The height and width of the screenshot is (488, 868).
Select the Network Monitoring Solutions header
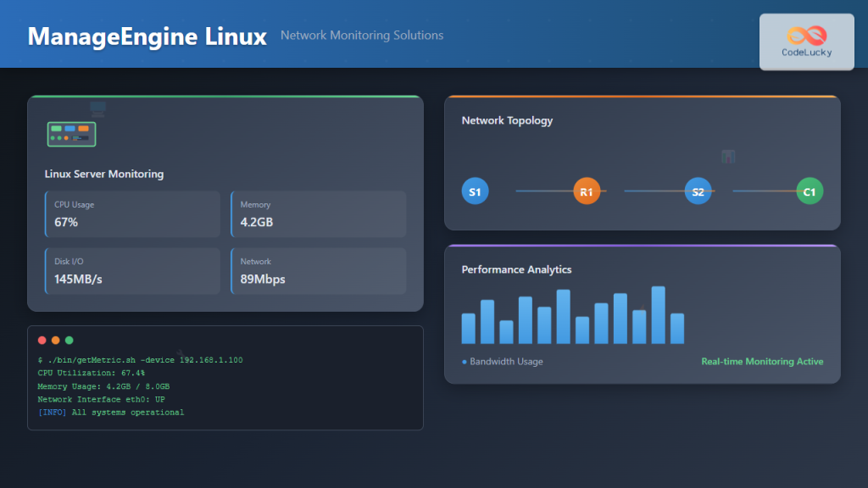(362, 36)
